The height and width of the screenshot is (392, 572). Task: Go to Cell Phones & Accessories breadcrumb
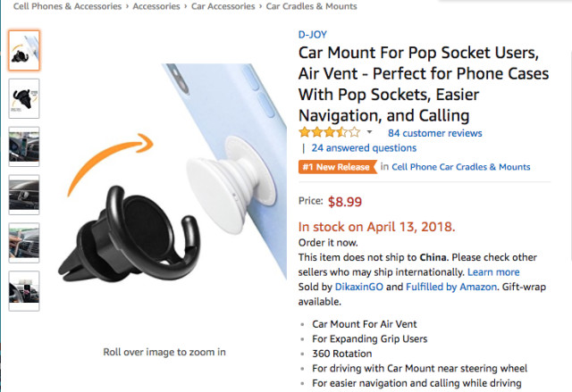(67, 6)
